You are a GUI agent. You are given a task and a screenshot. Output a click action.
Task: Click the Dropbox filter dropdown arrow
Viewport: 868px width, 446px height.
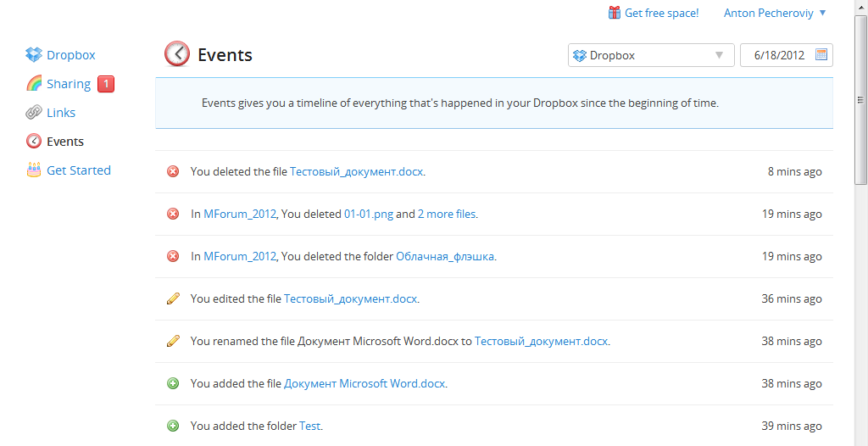pos(719,55)
